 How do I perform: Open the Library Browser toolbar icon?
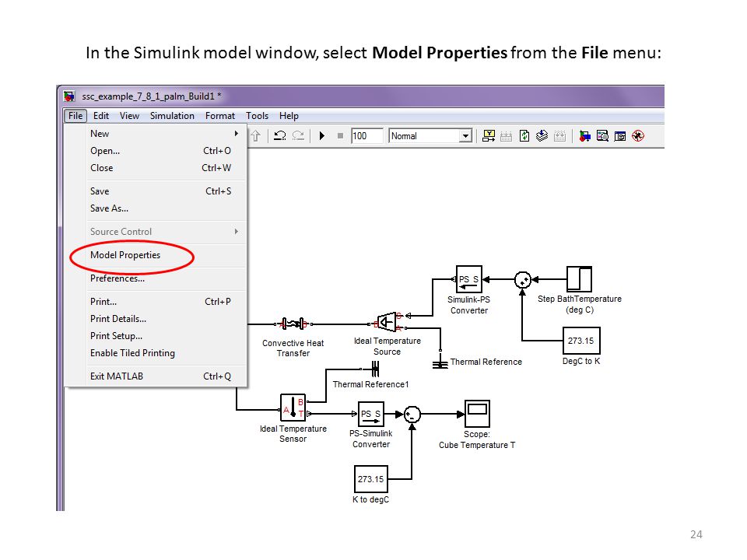coord(584,136)
